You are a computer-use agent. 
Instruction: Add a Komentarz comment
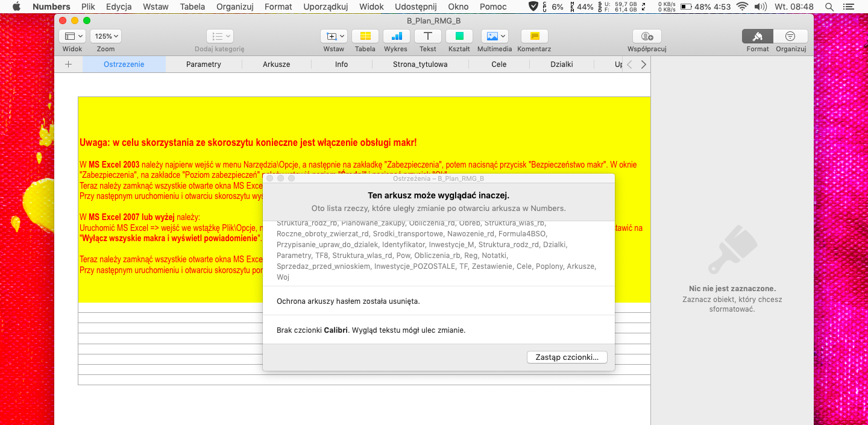coord(534,36)
